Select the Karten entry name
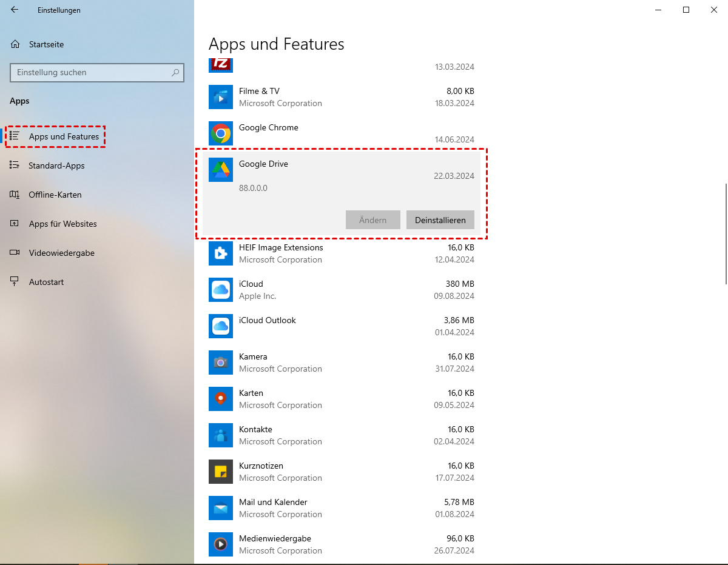Image resolution: width=728 pixels, height=565 pixels. click(x=251, y=393)
